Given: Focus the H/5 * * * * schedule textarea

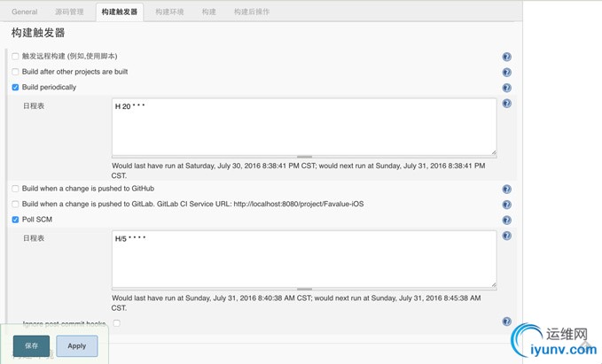Looking at the screenshot, I should coord(303,259).
